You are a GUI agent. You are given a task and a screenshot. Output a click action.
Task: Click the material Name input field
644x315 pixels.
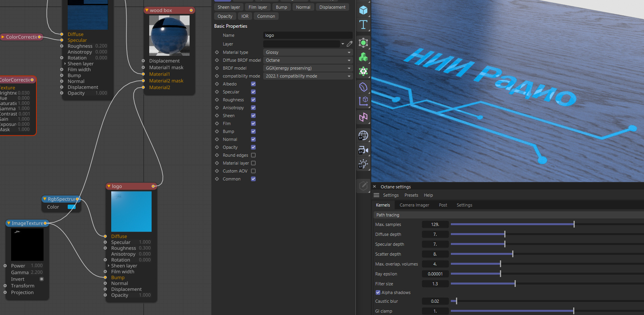(308, 35)
